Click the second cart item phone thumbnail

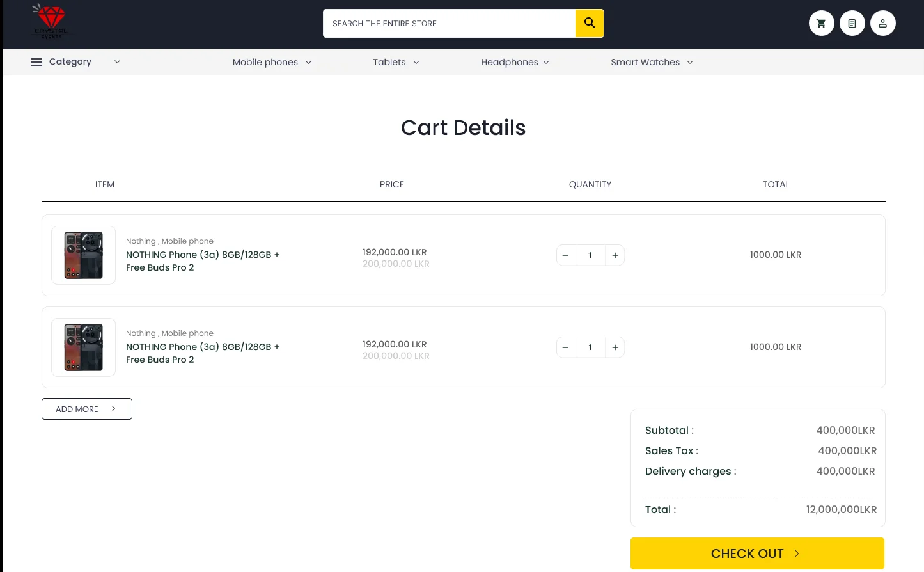84,347
